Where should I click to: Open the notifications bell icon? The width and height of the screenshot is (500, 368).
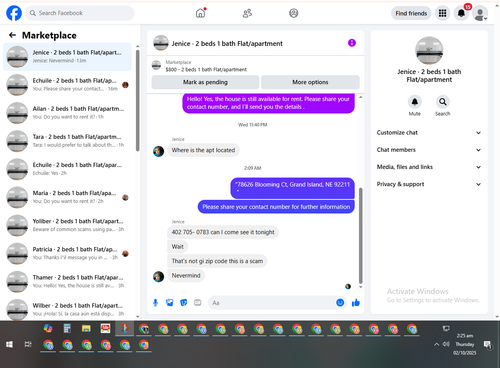pyautogui.click(x=461, y=13)
